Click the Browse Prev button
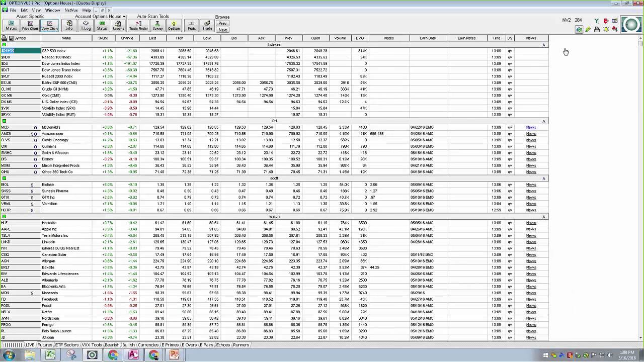The image size is (644, 362). tap(222, 23)
